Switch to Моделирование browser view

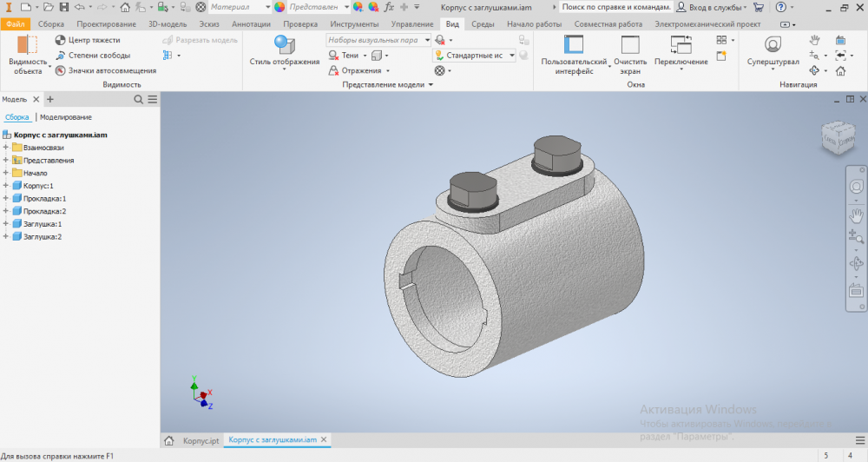click(66, 117)
